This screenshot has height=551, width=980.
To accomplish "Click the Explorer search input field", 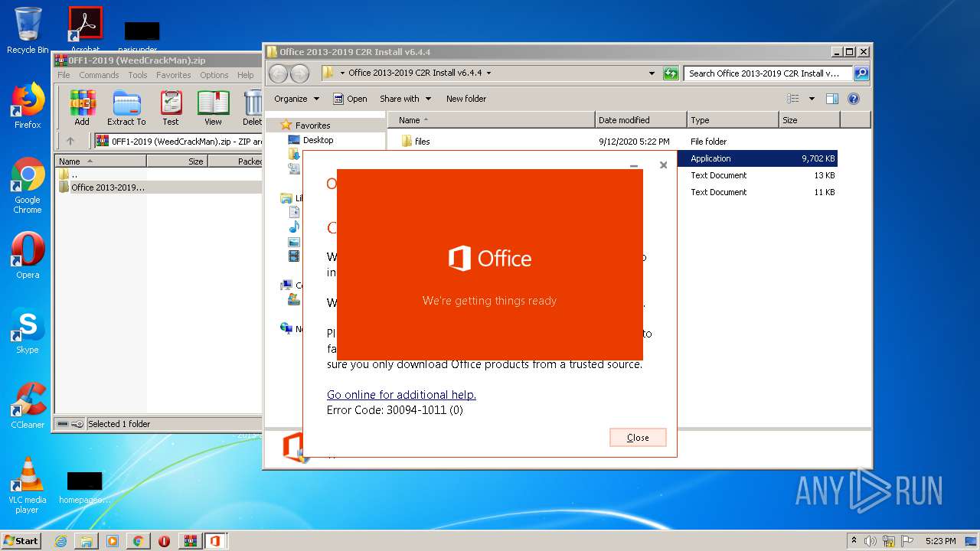I will coord(768,73).
